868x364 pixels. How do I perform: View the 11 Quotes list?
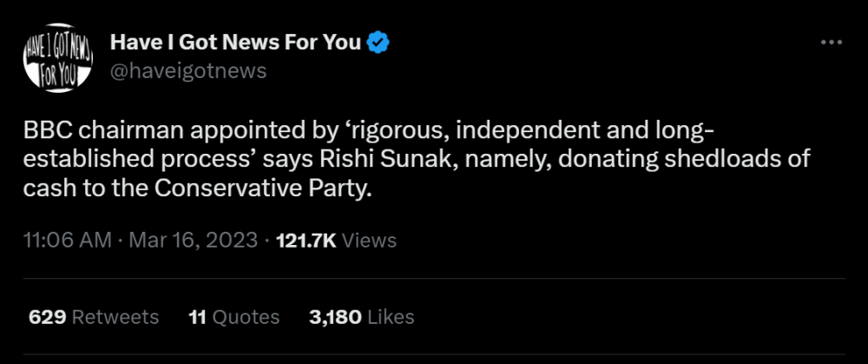coord(195,317)
